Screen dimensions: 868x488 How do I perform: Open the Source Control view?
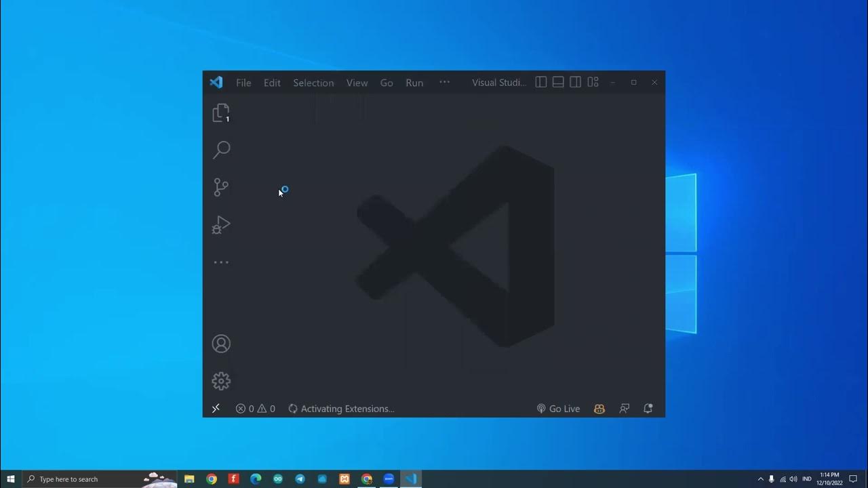[221, 187]
